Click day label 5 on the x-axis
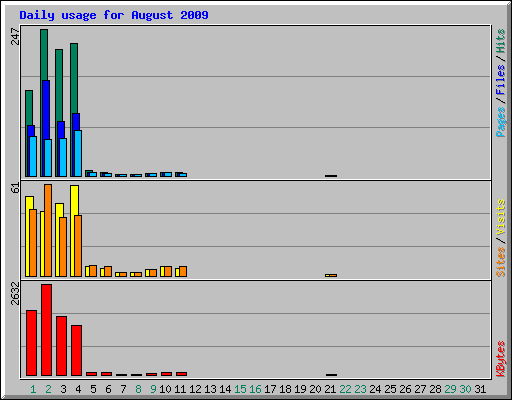This screenshot has width=512, height=400. pyautogui.click(x=93, y=389)
